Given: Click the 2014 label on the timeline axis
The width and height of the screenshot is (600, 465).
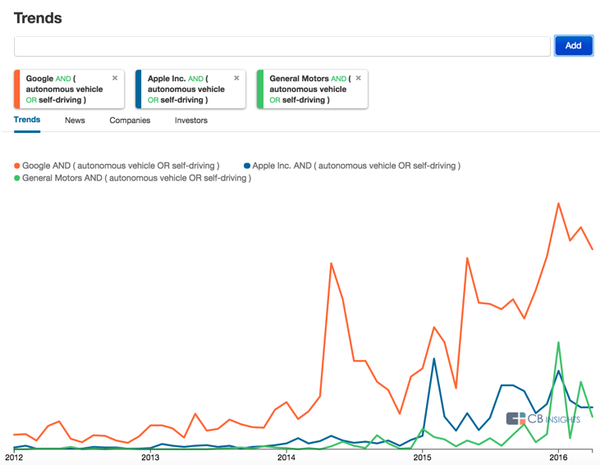Looking at the screenshot, I should point(286,458).
